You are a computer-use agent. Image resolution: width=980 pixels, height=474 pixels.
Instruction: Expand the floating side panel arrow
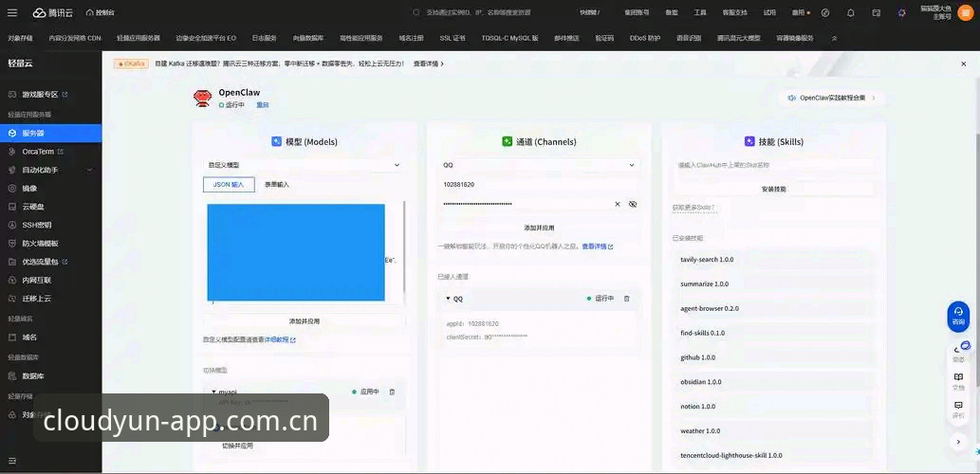tap(958, 442)
